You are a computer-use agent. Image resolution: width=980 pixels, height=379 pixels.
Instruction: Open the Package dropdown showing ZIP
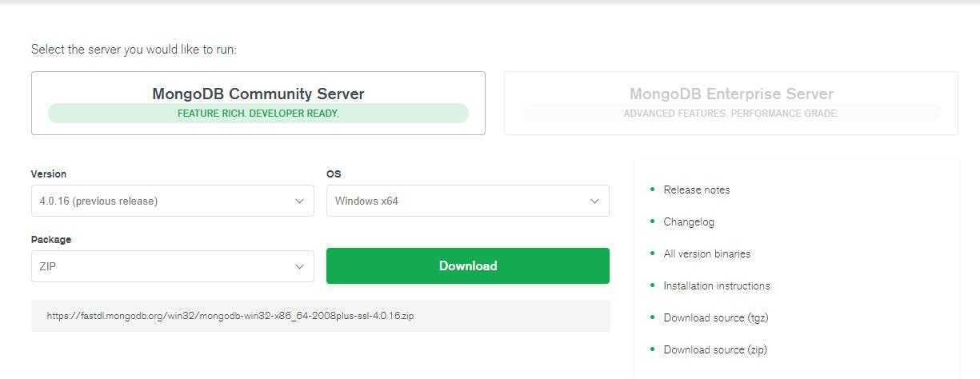[x=173, y=266]
